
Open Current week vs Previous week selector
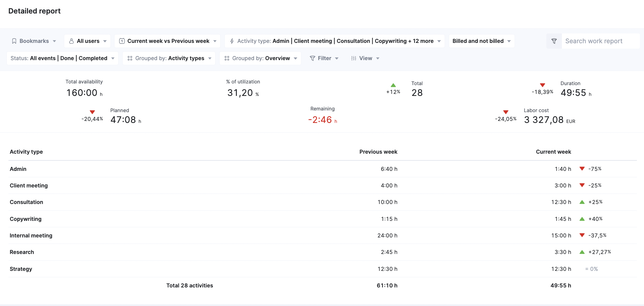[168, 41]
